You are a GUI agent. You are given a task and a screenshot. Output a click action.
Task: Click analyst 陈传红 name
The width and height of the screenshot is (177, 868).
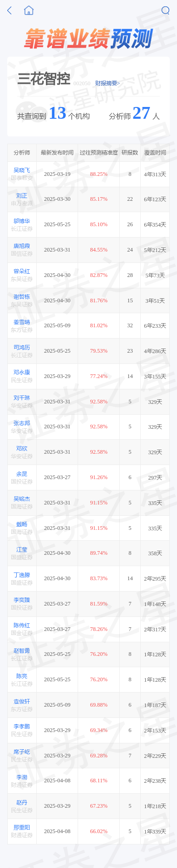[x=22, y=626]
